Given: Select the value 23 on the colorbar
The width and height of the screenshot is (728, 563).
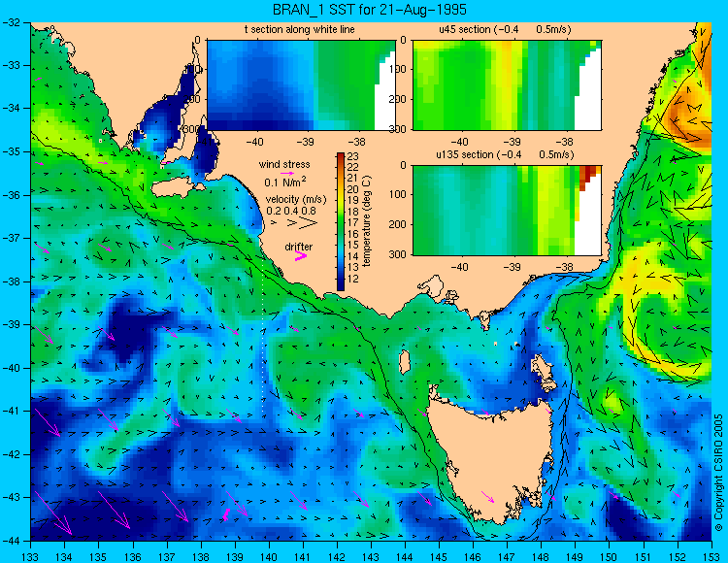Looking at the screenshot, I should tap(353, 156).
